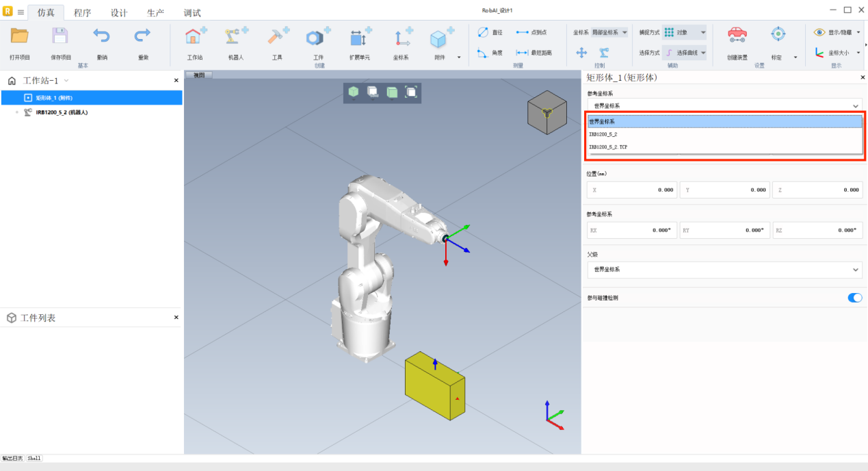Open the 调试 ribbon tab
Image resolution: width=868 pixels, height=471 pixels.
(192, 12)
